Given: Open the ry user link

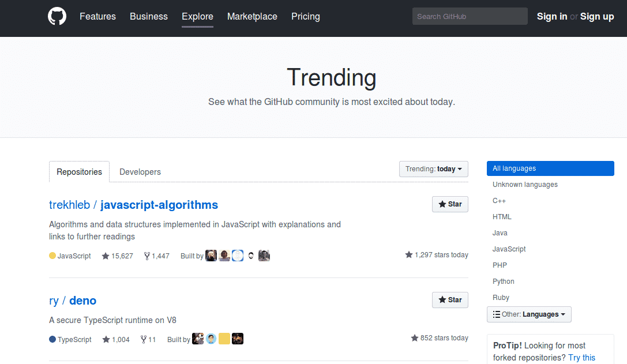Looking at the screenshot, I should pos(54,301).
